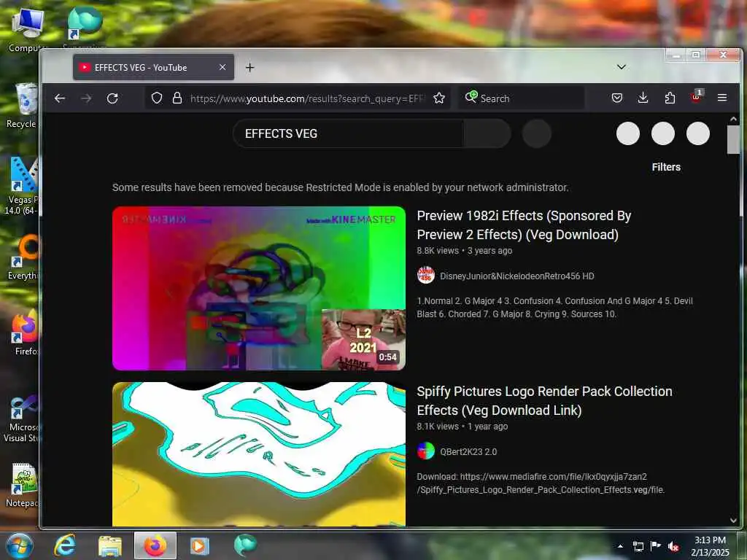Viewport: 747px width, 560px height.
Task: Click the QBert2K23 2.0 channel avatar
Action: click(x=426, y=451)
